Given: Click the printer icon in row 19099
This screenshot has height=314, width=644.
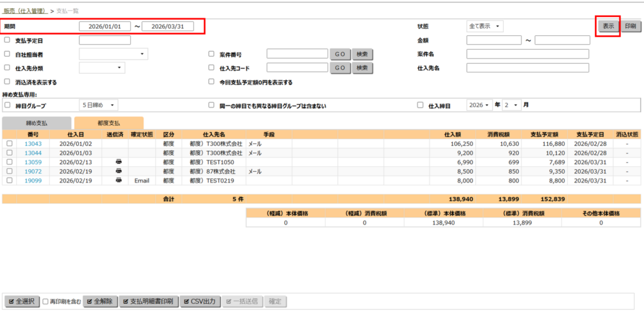Looking at the screenshot, I should (x=119, y=181).
